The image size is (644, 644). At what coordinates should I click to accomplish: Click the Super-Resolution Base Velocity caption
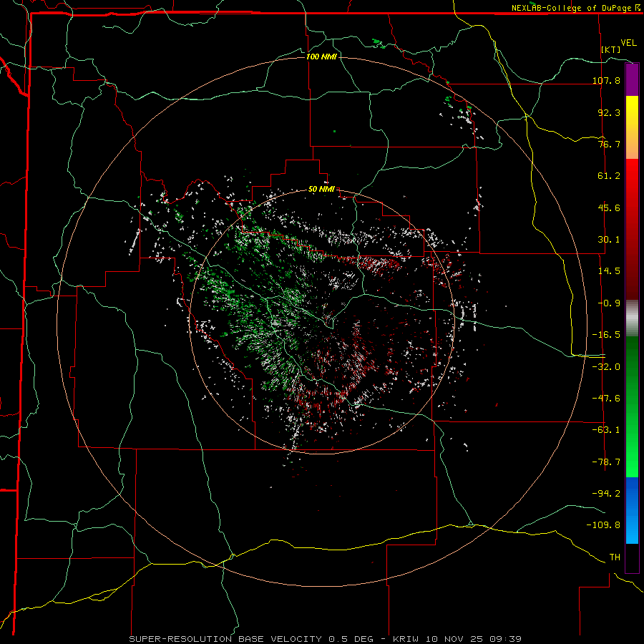[326, 639]
